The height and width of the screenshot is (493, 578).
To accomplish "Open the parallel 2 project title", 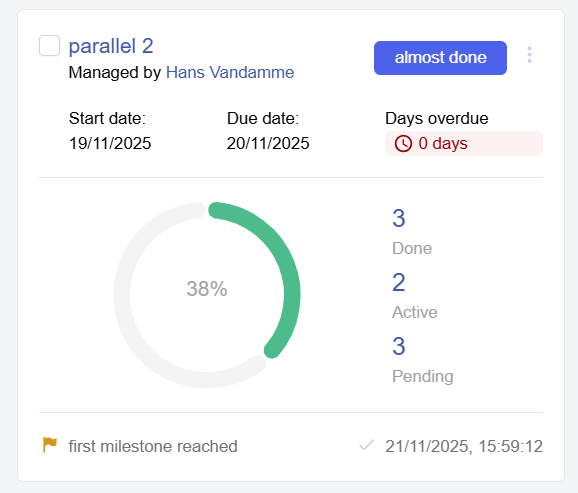I will (x=111, y=46).
